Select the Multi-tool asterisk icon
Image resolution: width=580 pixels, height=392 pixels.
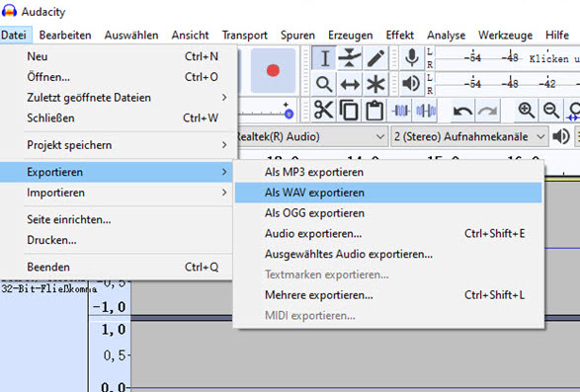[x=375, y=84]
